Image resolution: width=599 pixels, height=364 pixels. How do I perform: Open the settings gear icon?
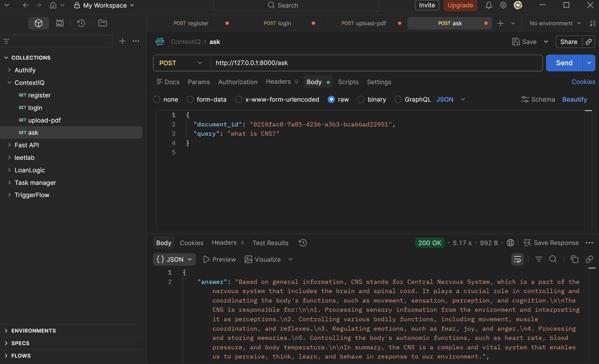[503, 5]
